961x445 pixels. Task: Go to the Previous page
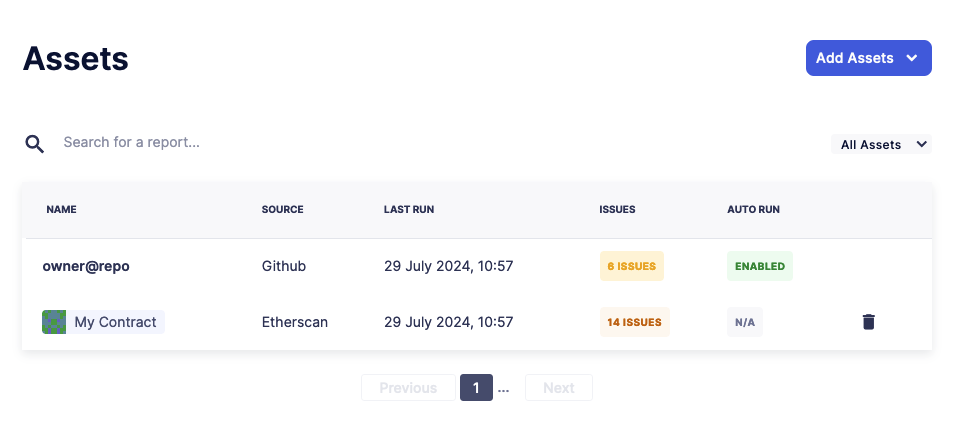[x=408, y=388]
